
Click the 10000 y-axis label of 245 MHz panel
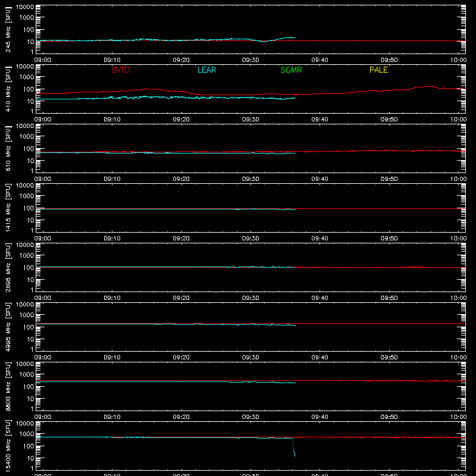[25, 7]
